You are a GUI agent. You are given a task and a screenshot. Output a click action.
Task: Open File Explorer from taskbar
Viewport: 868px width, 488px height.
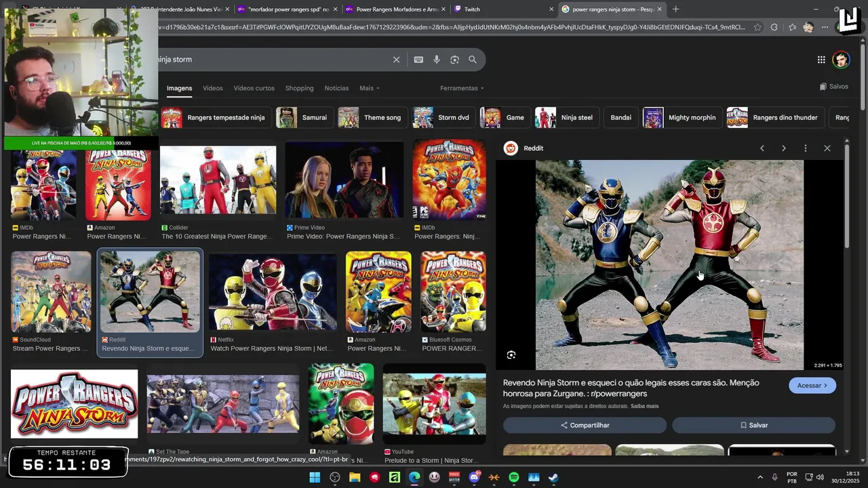coord(355,477)
